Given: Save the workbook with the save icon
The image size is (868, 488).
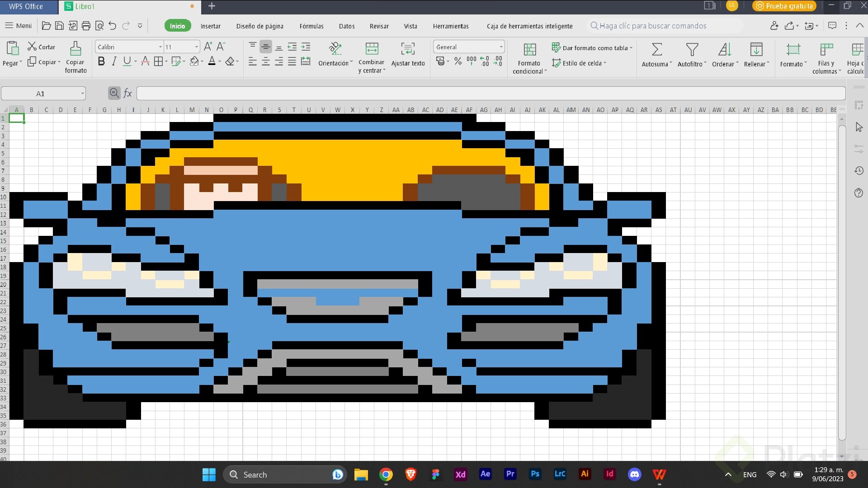Looking at the screenshot, I should 59,26.
